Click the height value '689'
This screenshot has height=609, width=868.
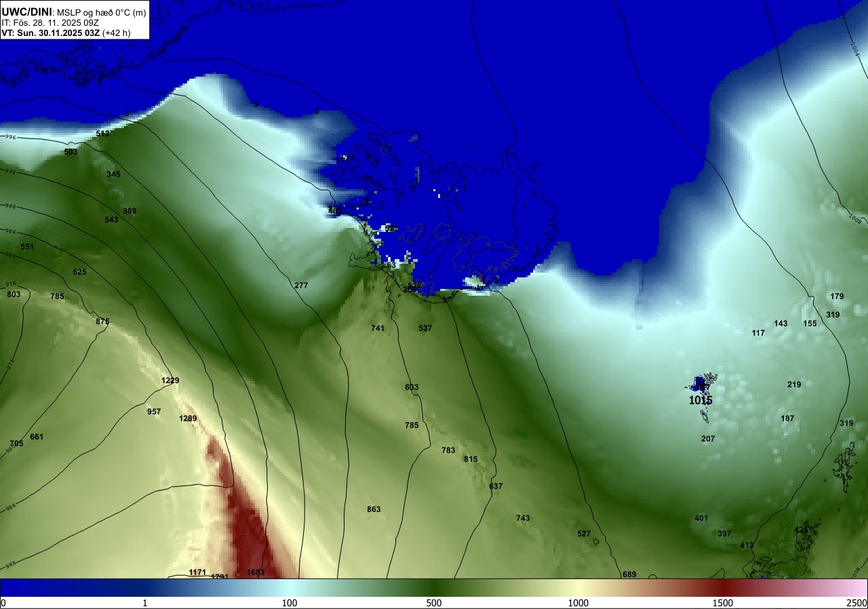[x=629, y=574]
